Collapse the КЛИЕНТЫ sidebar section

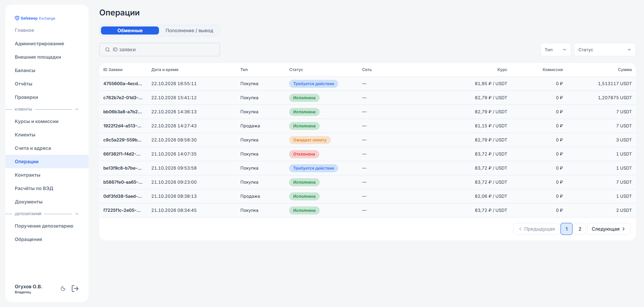point(77,109)
